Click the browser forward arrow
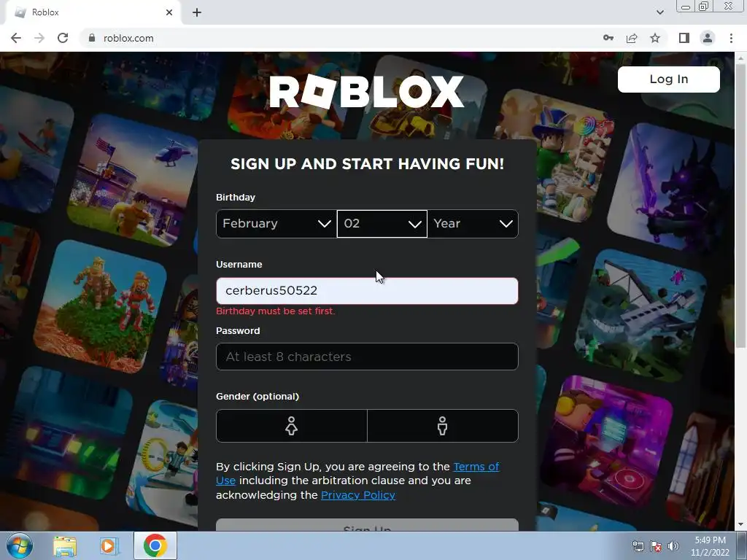747x560 pixels. pyautogui.click(x=39, y=38)
